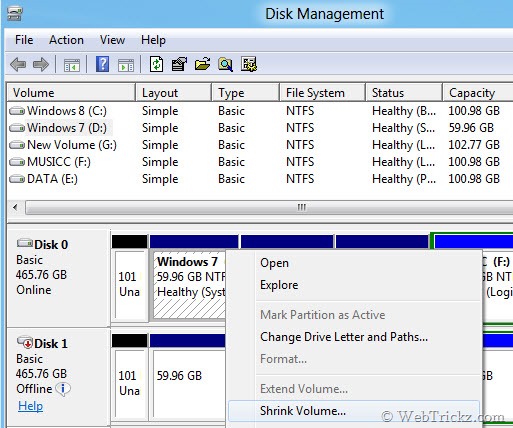Click drive icon beside New Volume (G:)
The height and width of the screenshot is (428, 513).
click(17, 145)
